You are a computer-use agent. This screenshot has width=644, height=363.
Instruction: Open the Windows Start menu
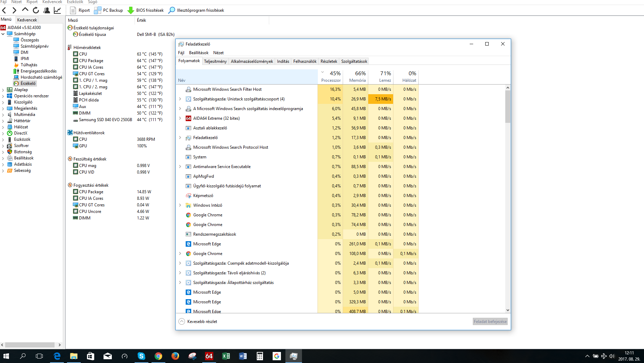[6, 356]
